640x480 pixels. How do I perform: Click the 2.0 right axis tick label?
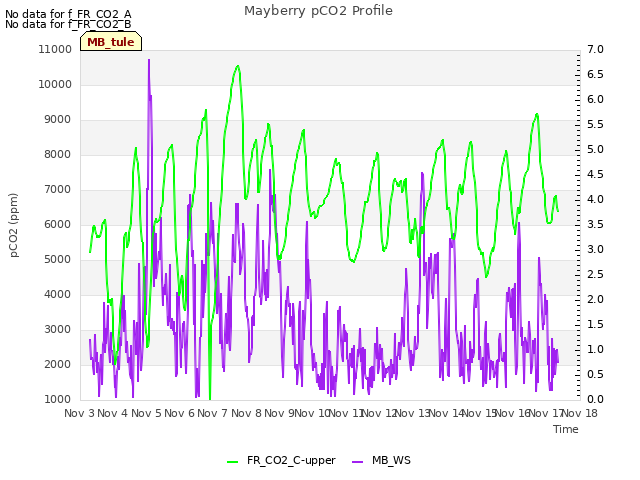(595, 300)
